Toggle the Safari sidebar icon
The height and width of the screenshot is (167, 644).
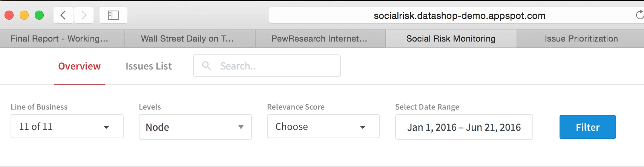[113, 15]
